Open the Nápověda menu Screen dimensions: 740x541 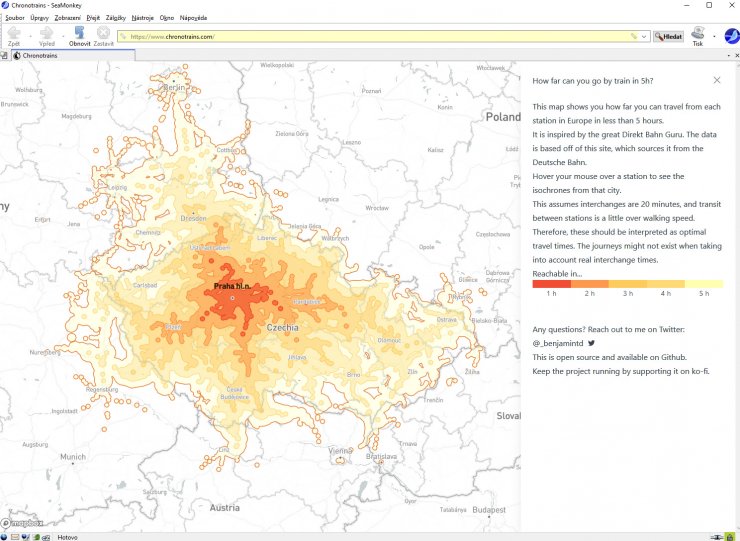[x=193, y=17]
